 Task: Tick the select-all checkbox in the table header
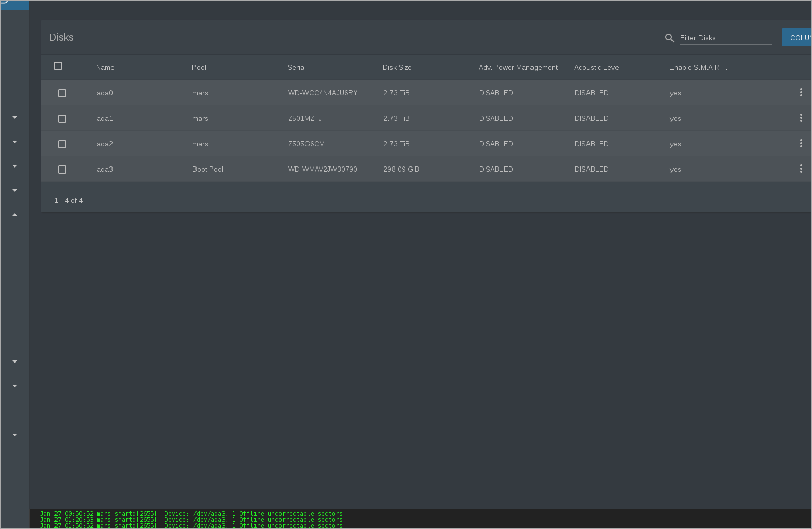click(58, 66)
